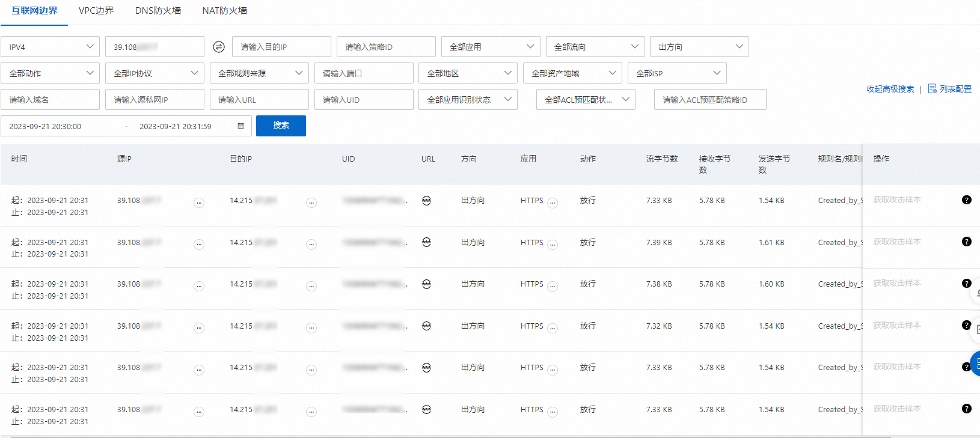Open the calendar icon in date range
980x438 pixels.
coord(240,126)
